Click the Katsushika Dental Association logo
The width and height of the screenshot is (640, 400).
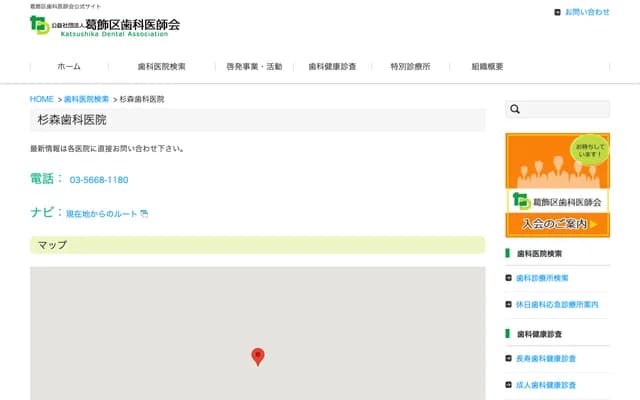(x=105, y=25)
